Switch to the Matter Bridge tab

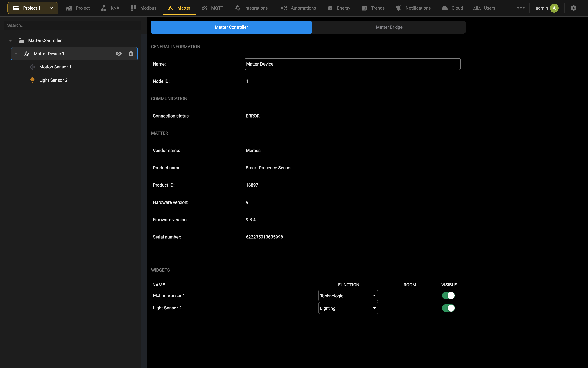click(389, 27)
